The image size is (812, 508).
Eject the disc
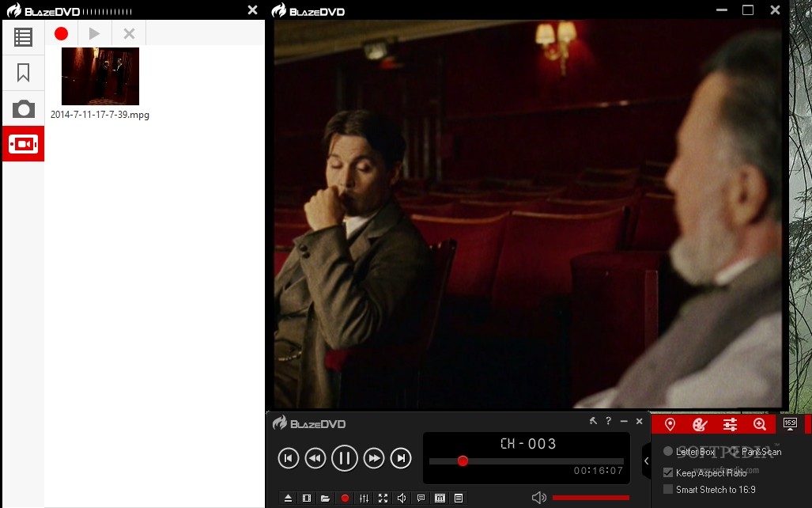point(289,499)
